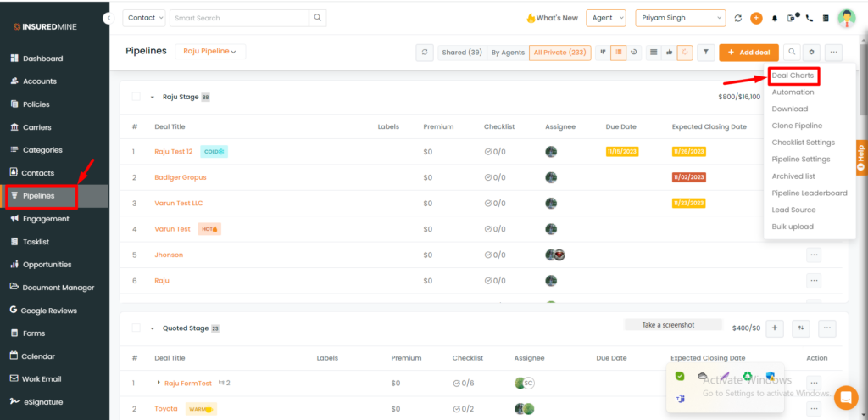Screen dimensions: 868x420
Task: Open Forms from the sidebar
Action: coord(28,333)
